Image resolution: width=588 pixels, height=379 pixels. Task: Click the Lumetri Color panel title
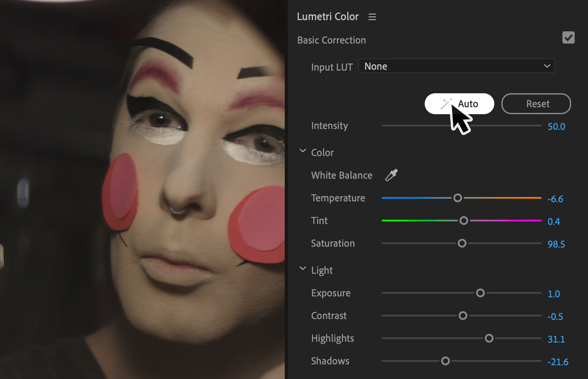328,17
